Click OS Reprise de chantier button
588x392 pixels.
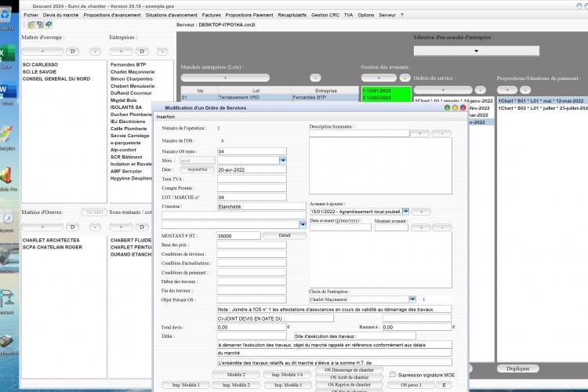coord(349,384)
